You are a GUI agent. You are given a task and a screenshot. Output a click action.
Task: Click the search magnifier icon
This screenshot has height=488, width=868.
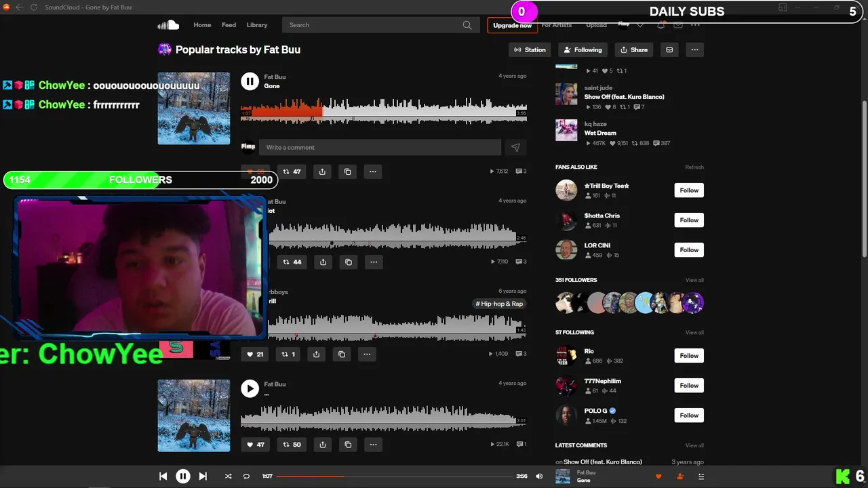(467, 25)
